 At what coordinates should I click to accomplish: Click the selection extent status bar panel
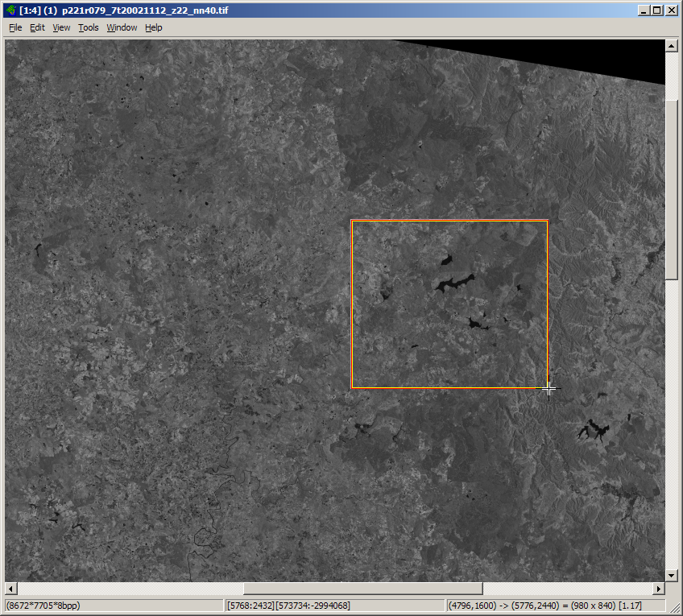[x=556, y=605]
